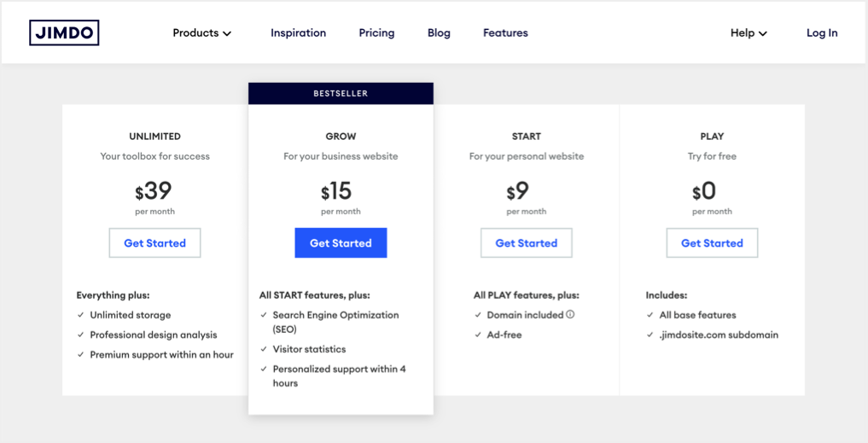This screenshot has height=443, width=868.
Task: Click the JIMDO logo
Action: tap(64, 33)
